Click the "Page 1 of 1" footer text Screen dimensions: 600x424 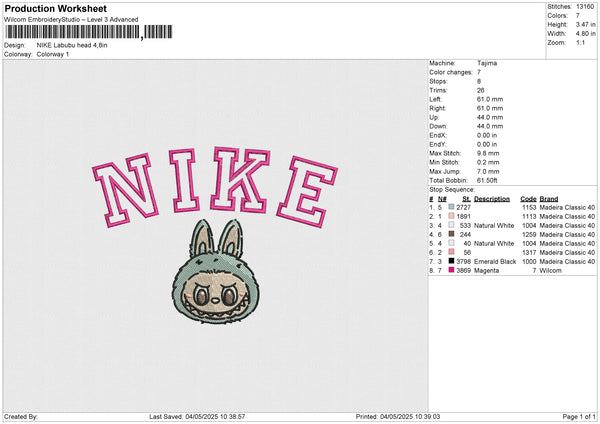point(579,417)
